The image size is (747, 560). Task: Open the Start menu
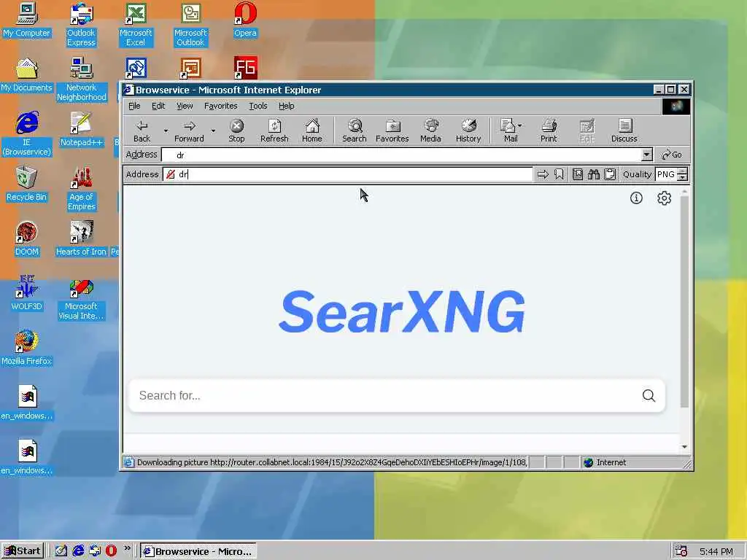[x=23, y=551]
